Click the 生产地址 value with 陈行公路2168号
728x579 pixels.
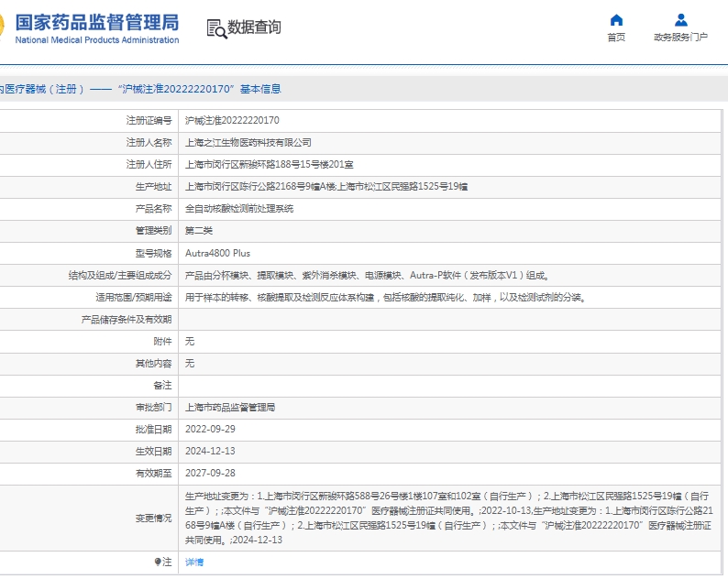coord(326,187)
